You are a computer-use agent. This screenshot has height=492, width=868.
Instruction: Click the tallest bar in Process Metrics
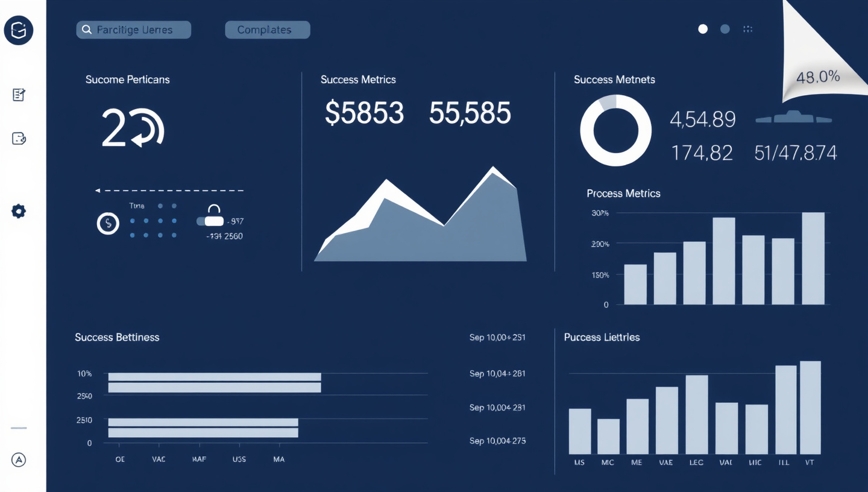coord(813,258)
